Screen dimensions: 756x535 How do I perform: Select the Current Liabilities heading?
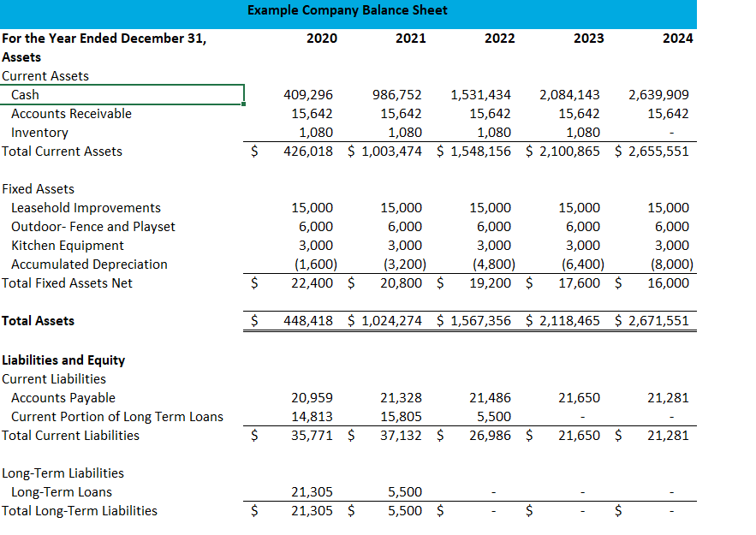click(54, 379)
